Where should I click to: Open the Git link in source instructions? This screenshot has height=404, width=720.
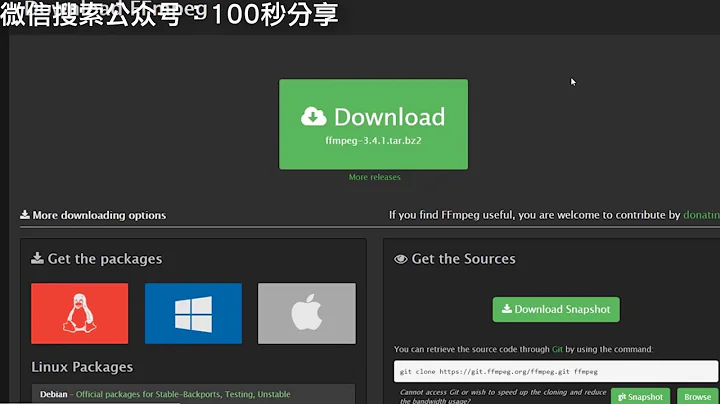click(557, 349)
